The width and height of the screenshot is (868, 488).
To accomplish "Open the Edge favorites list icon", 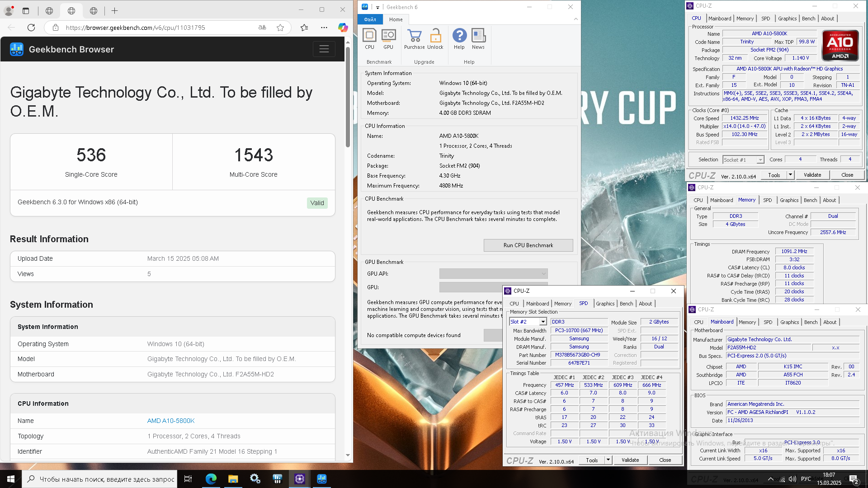I will point(304,28).
